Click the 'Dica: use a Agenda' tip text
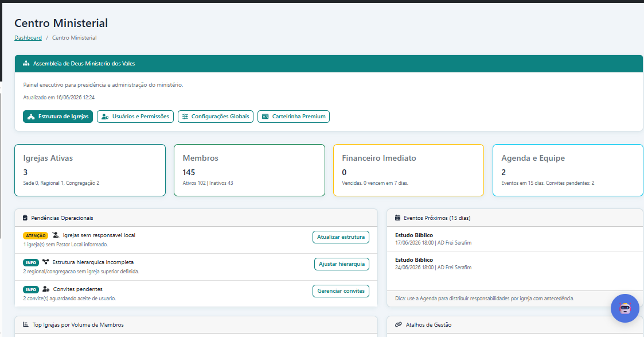 click(485, 299)
